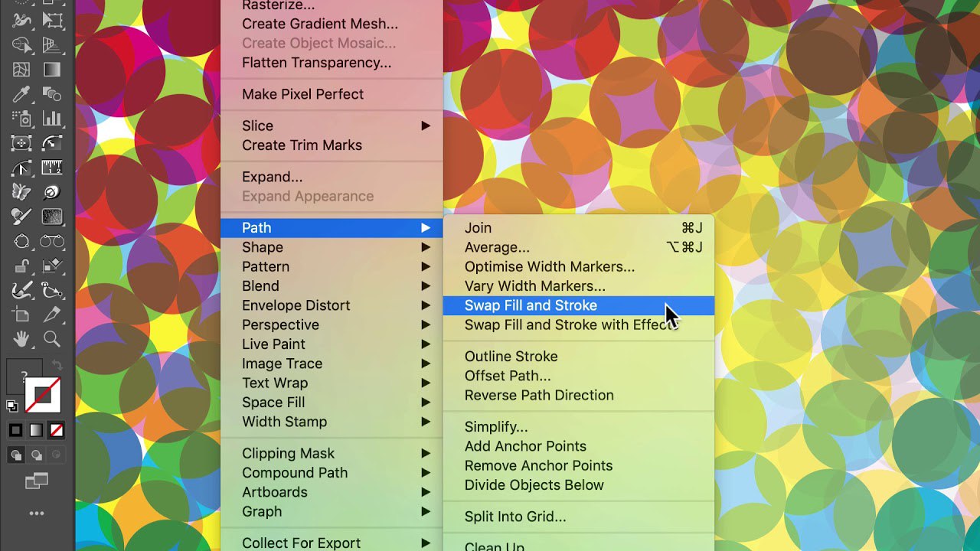
Task: Choose Outline Stroke item
Action: click(x=579, y=357)
